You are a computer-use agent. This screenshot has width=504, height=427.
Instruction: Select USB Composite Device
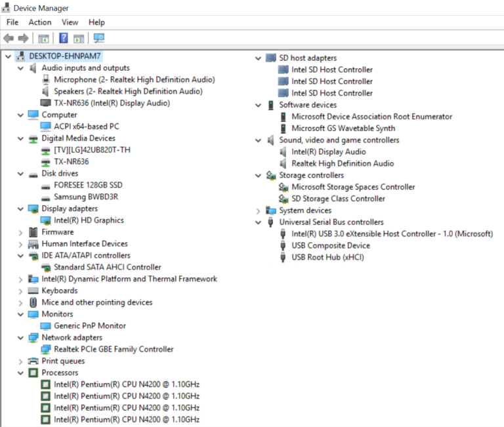coord(331,246)
